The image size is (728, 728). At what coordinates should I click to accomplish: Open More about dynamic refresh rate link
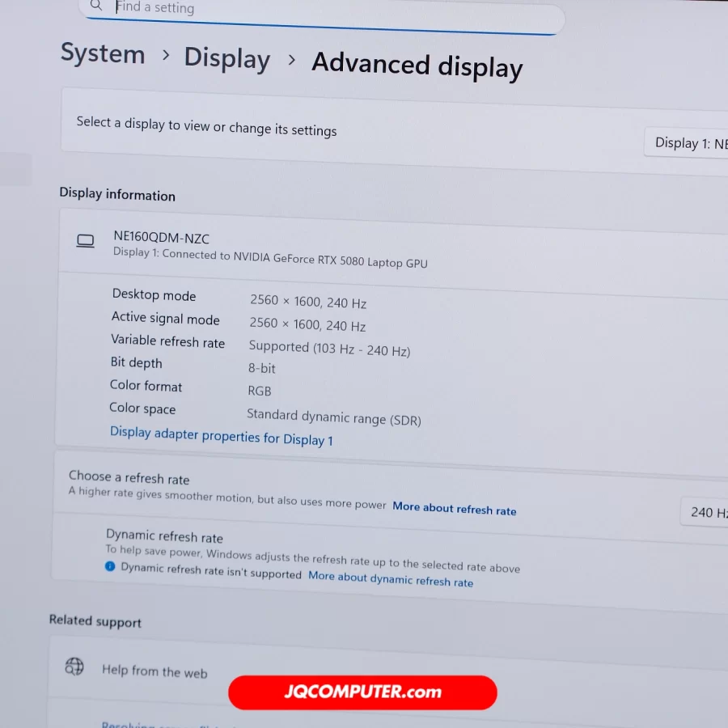click(390, 578)
